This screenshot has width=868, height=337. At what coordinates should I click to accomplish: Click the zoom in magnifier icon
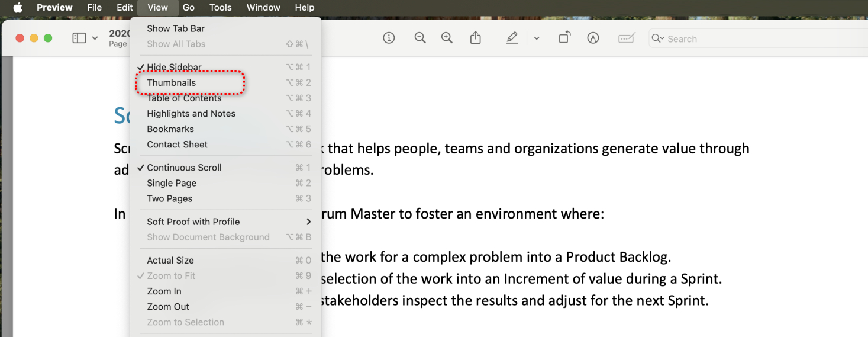pos(447,38)
